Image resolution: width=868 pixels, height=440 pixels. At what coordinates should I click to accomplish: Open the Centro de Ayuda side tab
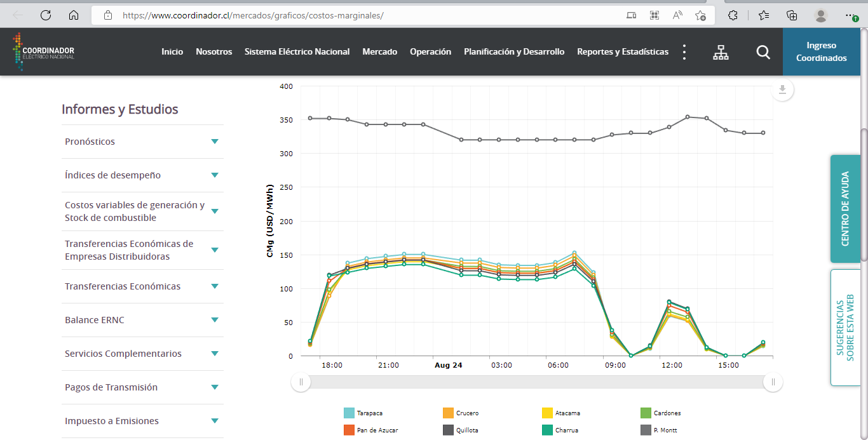pyautogui.click(x=845, y=208)
